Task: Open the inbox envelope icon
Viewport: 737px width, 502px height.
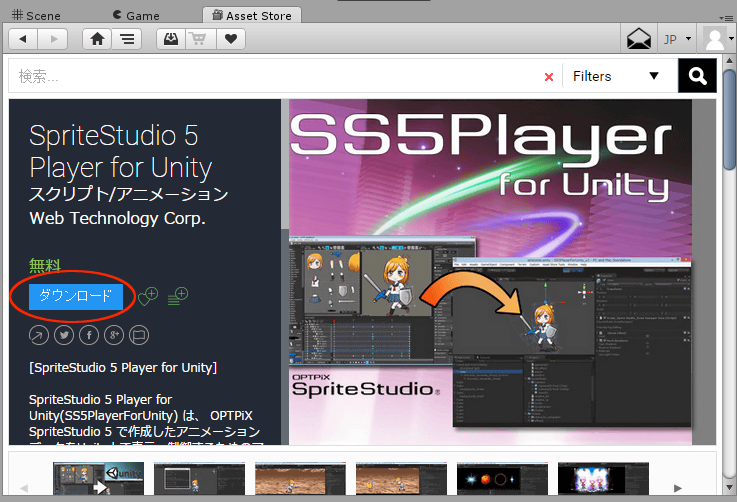Action: pos(639,39)
